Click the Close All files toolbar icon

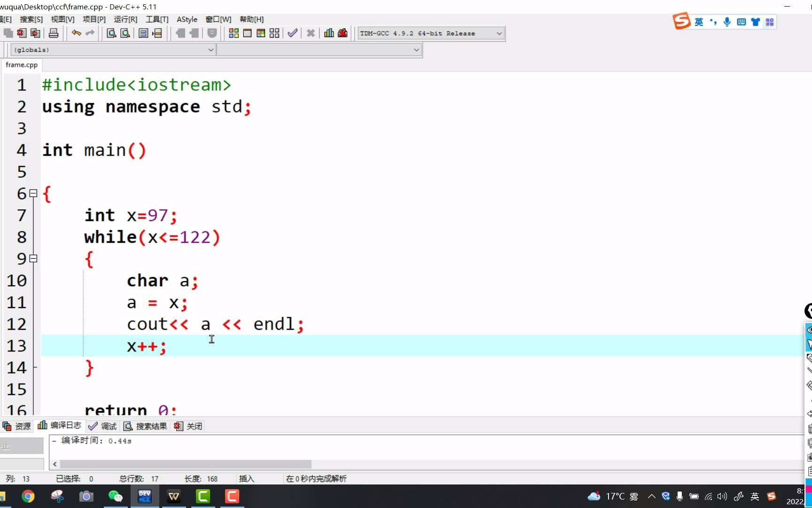[35, 33]
